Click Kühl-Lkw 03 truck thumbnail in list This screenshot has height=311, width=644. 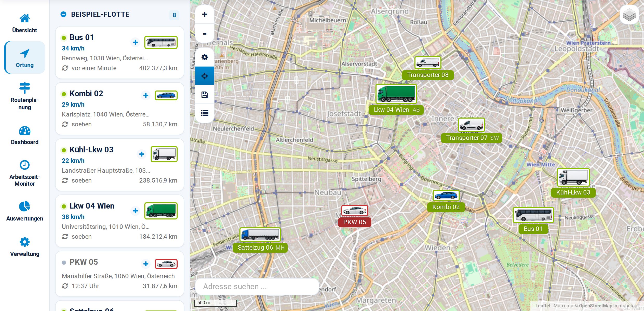[164, 154]
